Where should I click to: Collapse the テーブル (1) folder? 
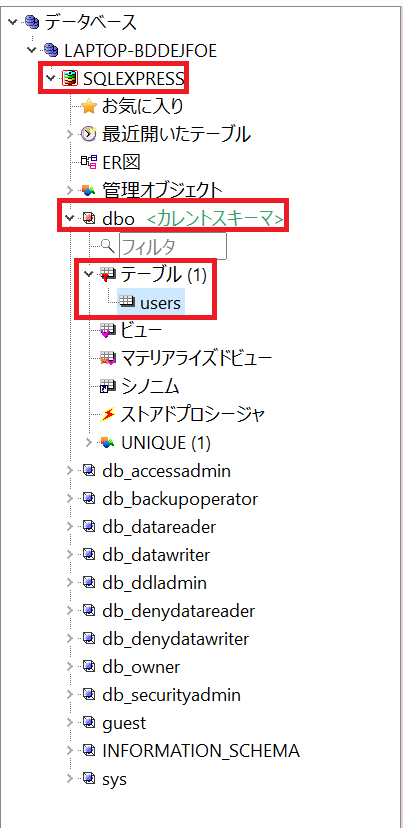click(89, 274)
